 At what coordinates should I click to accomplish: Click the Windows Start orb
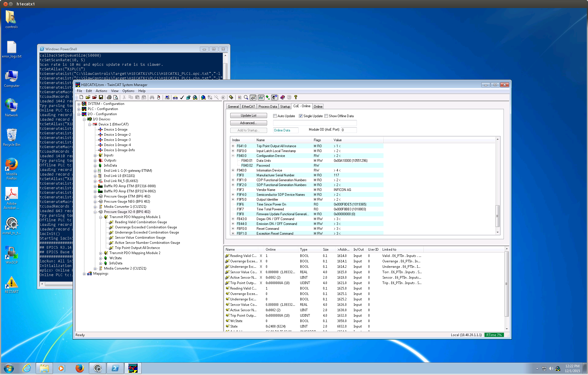pyautogui.click(x=9, y=368)
